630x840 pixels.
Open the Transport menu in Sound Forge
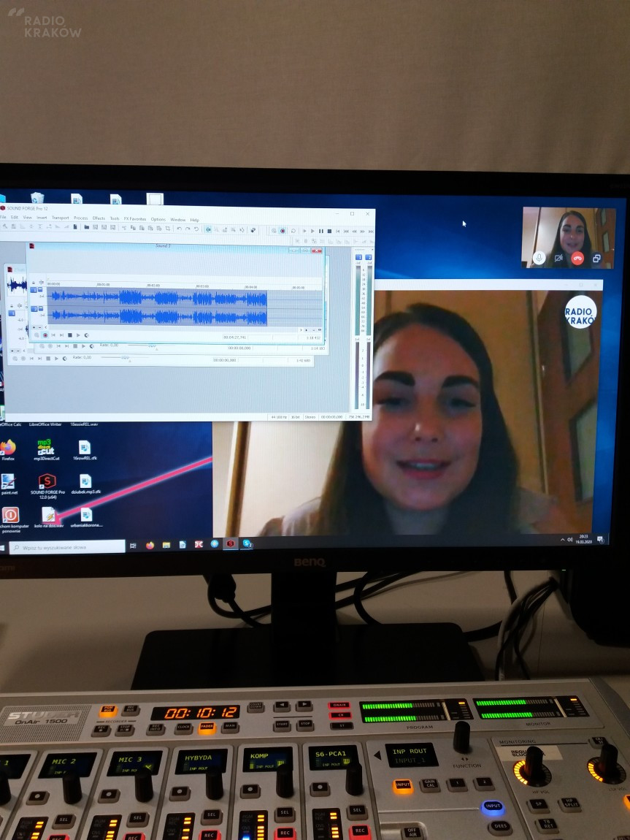pos(60,218)
